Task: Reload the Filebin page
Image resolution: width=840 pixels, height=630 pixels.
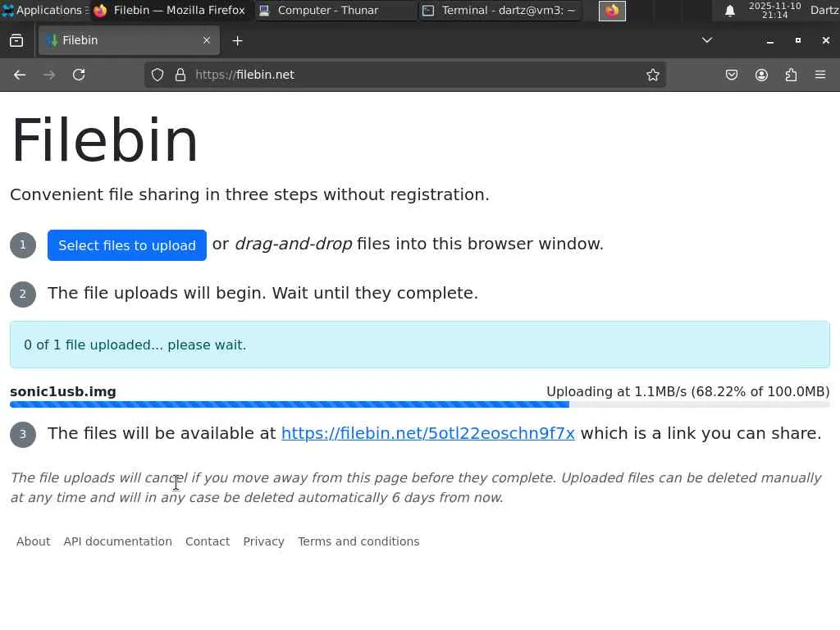Action: click(79, 75)
